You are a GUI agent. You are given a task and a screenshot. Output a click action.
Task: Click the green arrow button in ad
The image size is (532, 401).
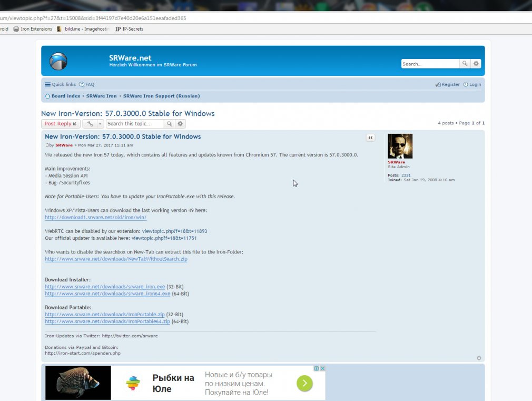(304, 383)
